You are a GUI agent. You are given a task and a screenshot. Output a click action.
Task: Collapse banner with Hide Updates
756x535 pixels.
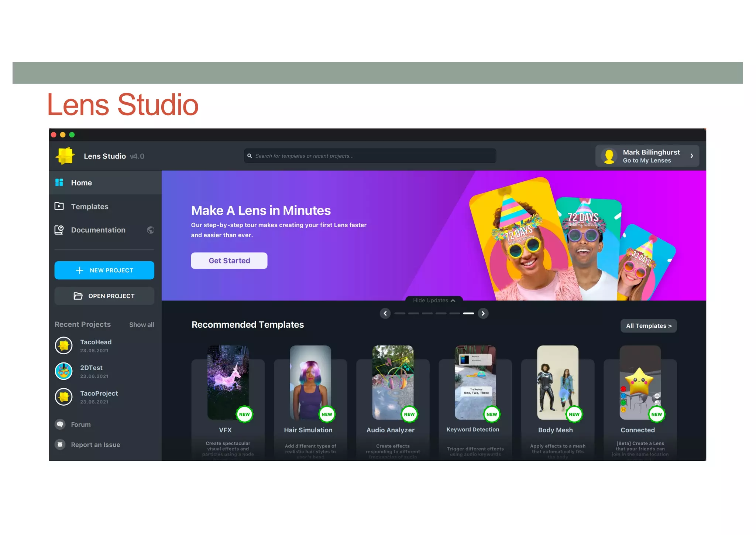(x=434, y=300)
